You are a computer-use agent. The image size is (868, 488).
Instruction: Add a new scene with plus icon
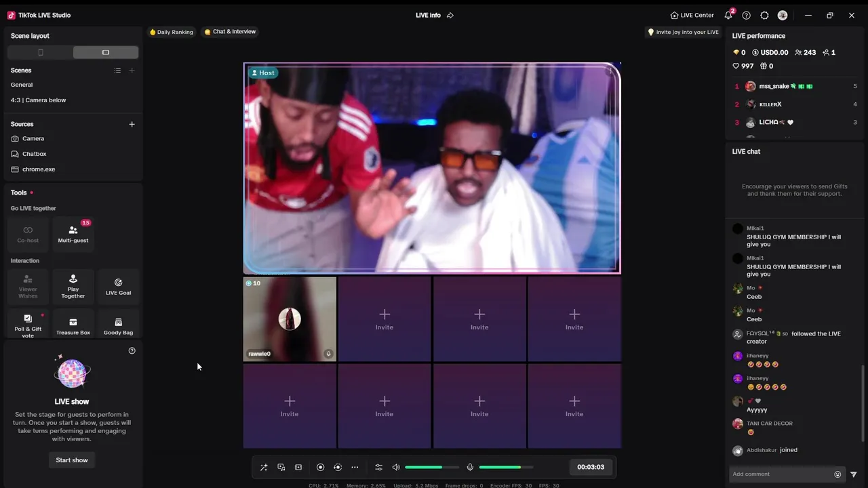pos(132,70)
